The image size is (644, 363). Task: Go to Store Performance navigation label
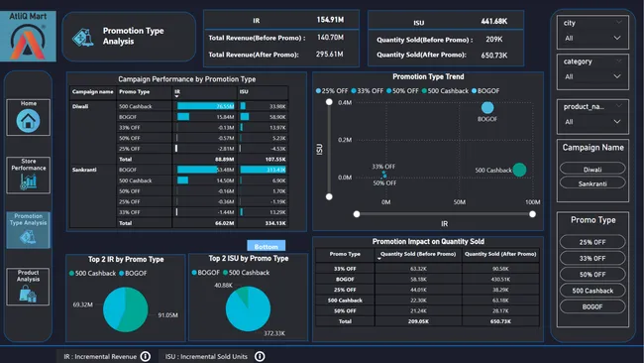tap(29, 165)
